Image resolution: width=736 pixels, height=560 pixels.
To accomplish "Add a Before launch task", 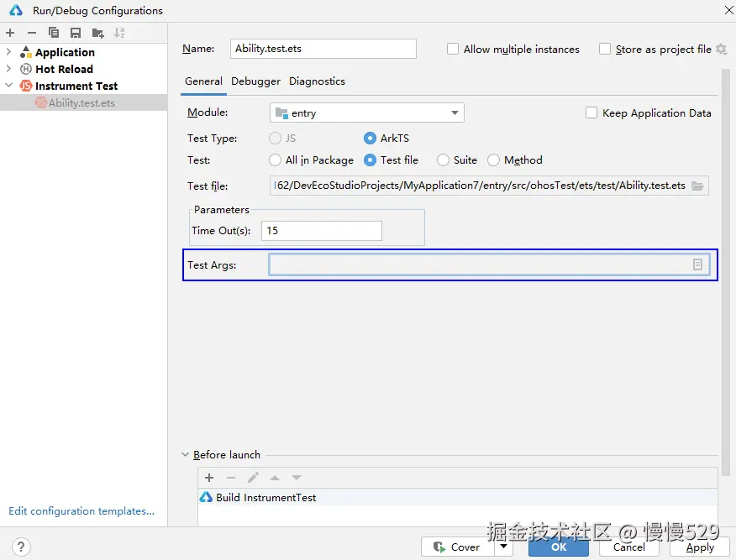I will coord(209,478).
